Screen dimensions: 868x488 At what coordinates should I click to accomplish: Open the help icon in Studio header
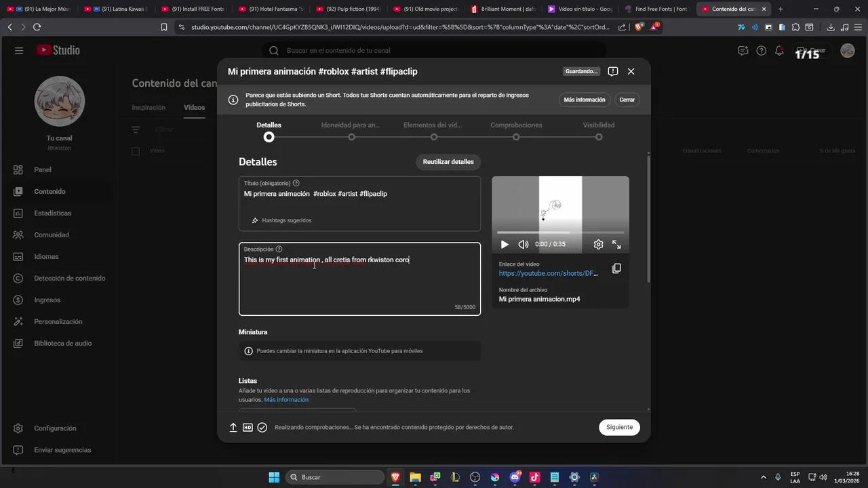pyautogui.click(x=762, y=51)
